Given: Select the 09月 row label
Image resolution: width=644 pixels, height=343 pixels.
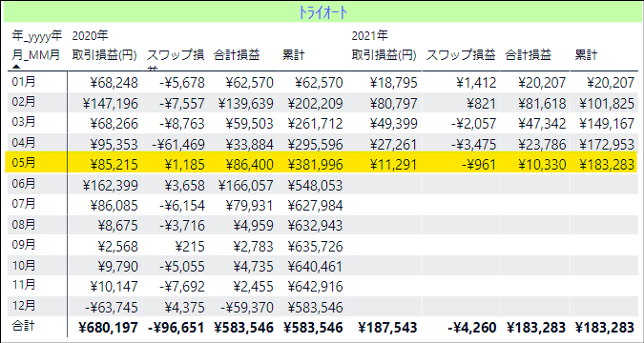Looking at the screenshot, I should coord(24,245).
